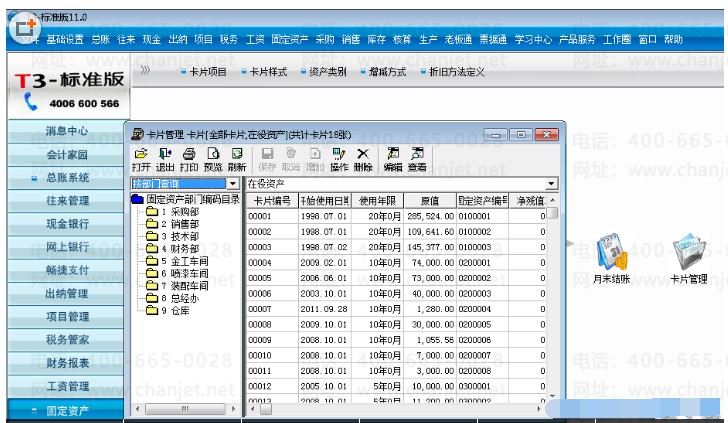Click asset number cell 0200003
This screenshot has height=423, width=728.
point(482,293)
